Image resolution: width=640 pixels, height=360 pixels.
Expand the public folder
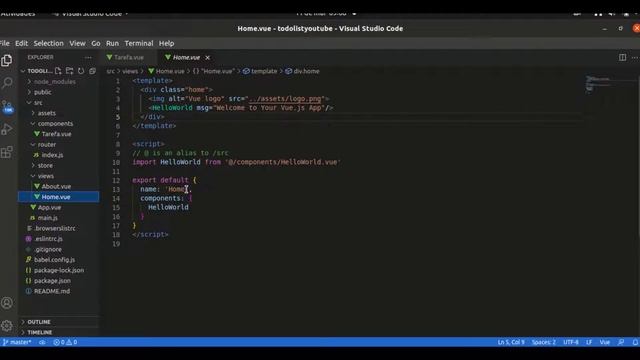42,92
